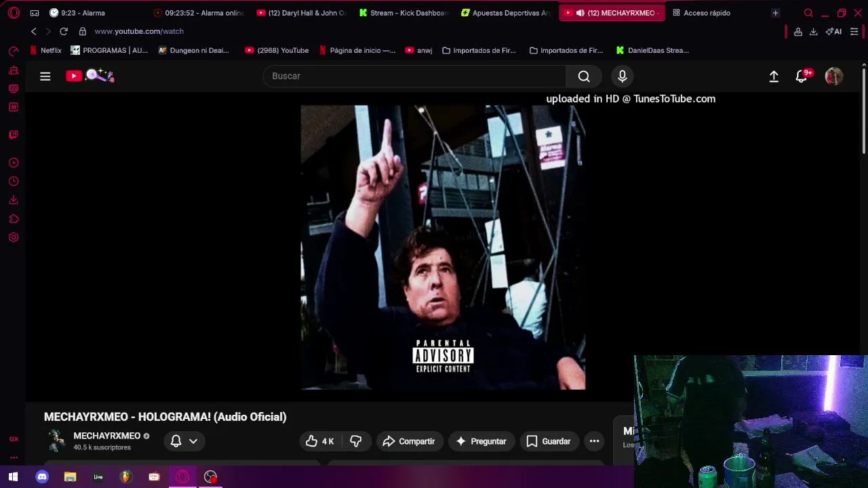Switch to the Stream - Kick Dashboard tab
868x488 pixels.
pyautogui.click(x=405, y=13)
